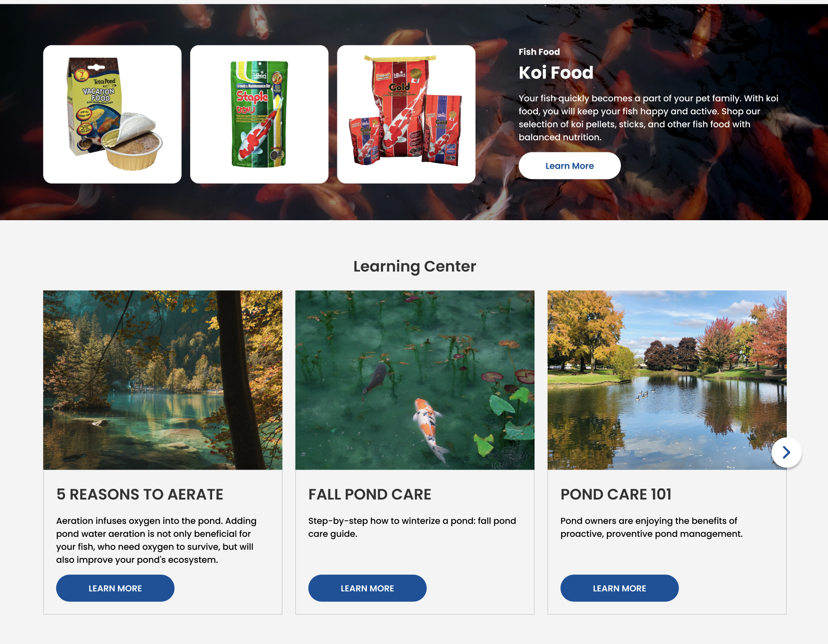Click the Learning Center section heading
Screen dimensions: 828x644
click(414, 266)
